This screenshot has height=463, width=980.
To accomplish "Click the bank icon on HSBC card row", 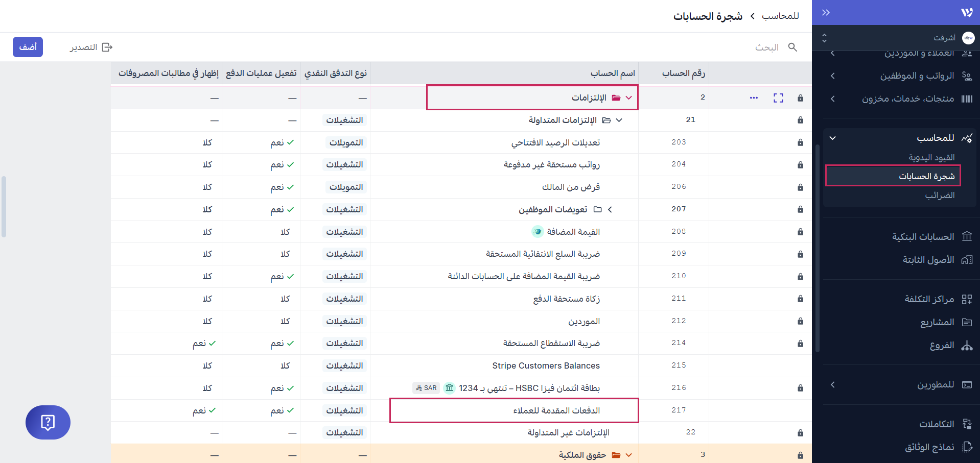I will 450,388.
